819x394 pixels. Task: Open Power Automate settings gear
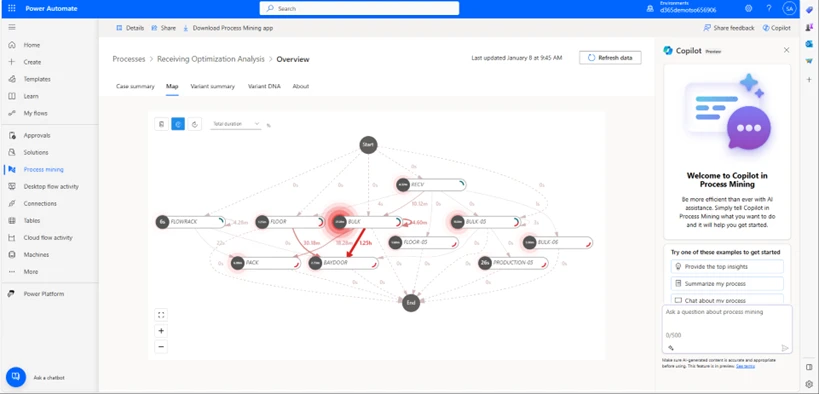[748, 8]
